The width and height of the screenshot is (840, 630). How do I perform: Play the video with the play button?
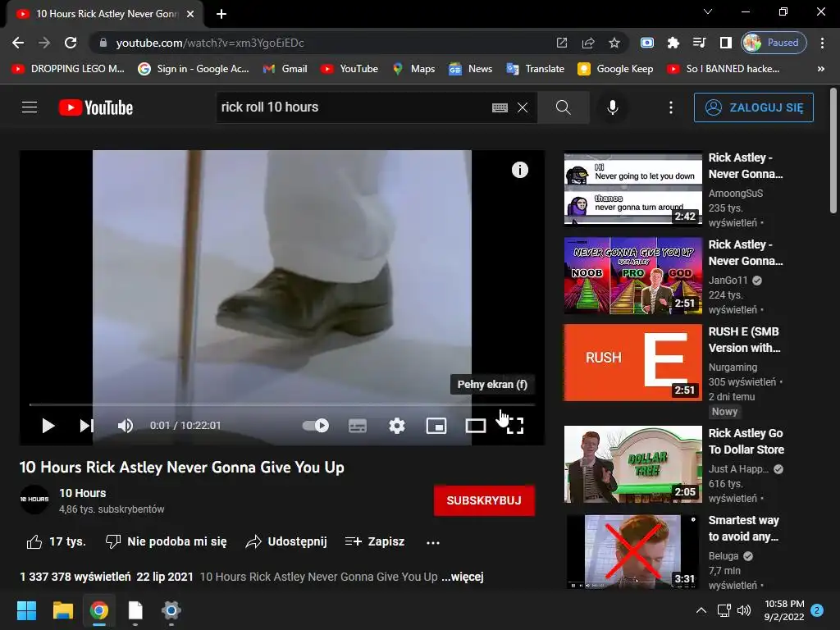tap(48, 426)
